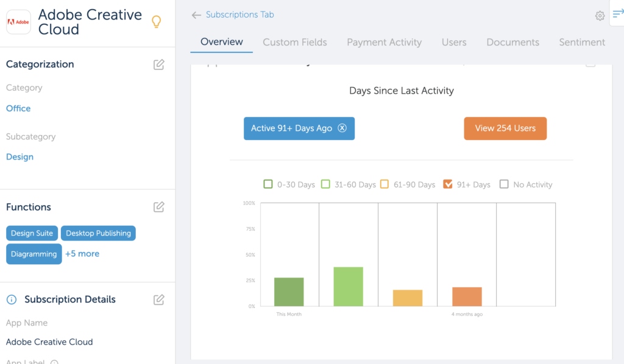Viewport: 624px width, 364px height.
Task: Remove the Active 91+ Days Ago filter
Action: point(342,128)
